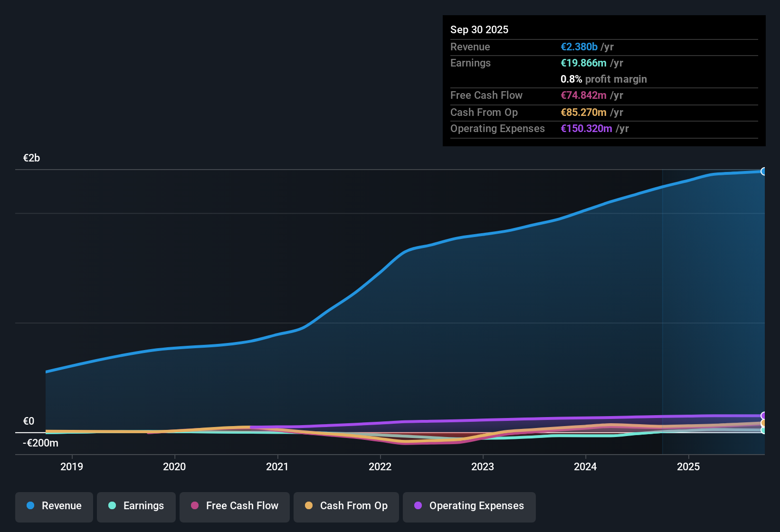780x532 pixels.
Task: Click the purple Operating Expenses legend dot
Action: pos(418,506)
